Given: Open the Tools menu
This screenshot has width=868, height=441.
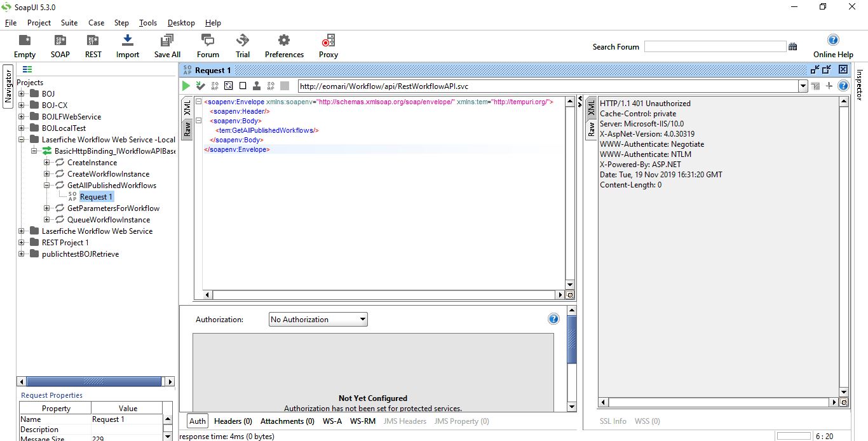Looking at the screenshot, I should click(x=148, y=23).
